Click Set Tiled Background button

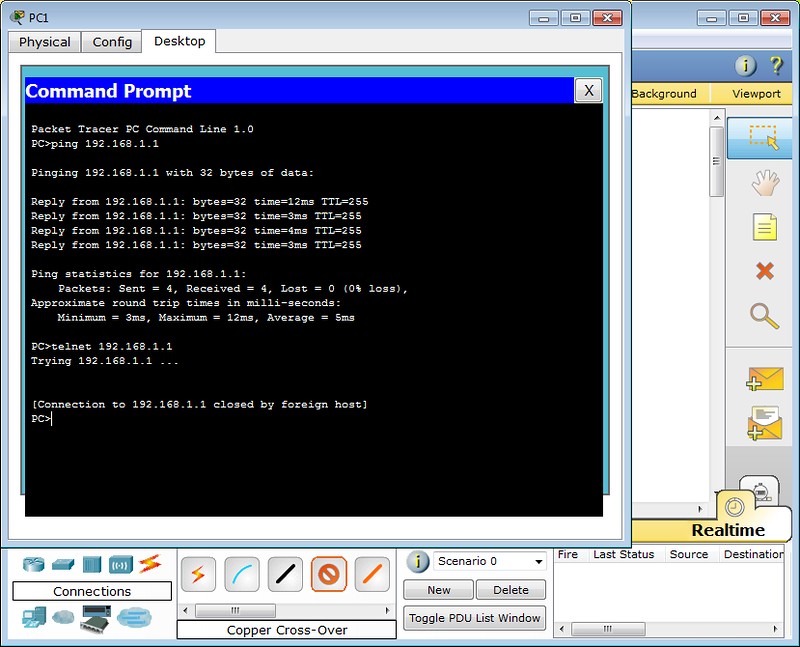(x=670, y=93)
